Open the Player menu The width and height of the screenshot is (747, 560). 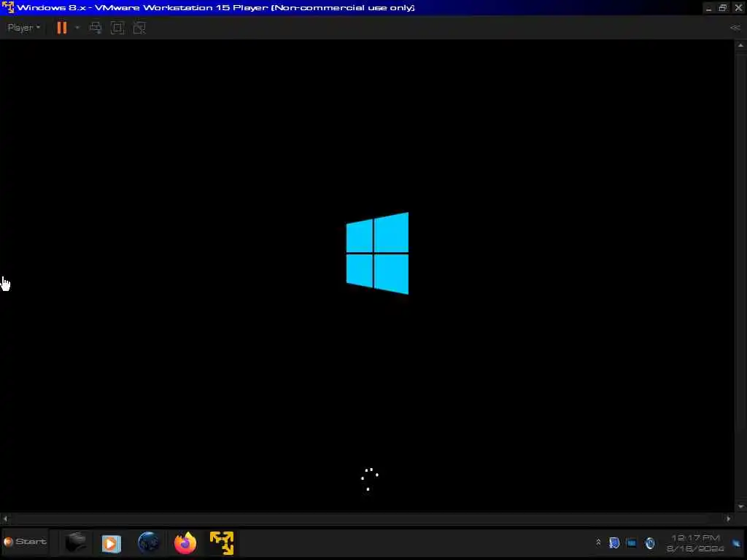pyautogui.click(x=23, y=28)
